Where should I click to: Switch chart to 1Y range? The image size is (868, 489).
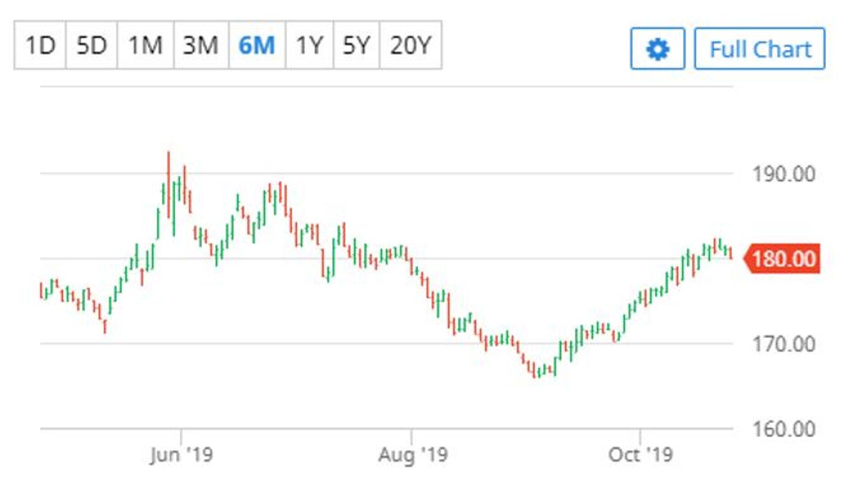(309, 45)
